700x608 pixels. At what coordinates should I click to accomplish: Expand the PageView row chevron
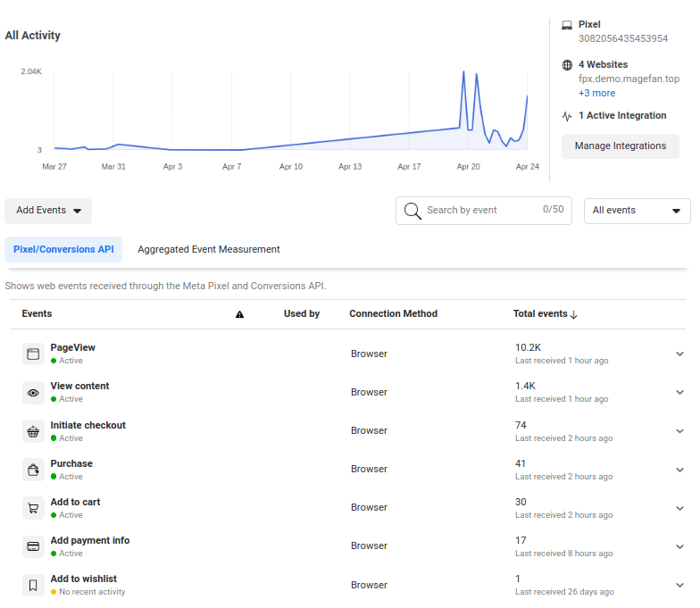(x=680, y=354)
